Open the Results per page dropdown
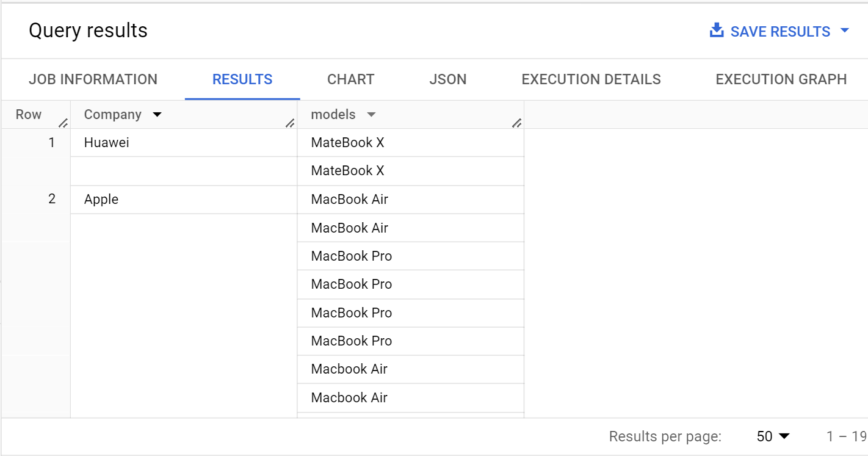This screenshot has width=868, height=456. click(773, 436)
